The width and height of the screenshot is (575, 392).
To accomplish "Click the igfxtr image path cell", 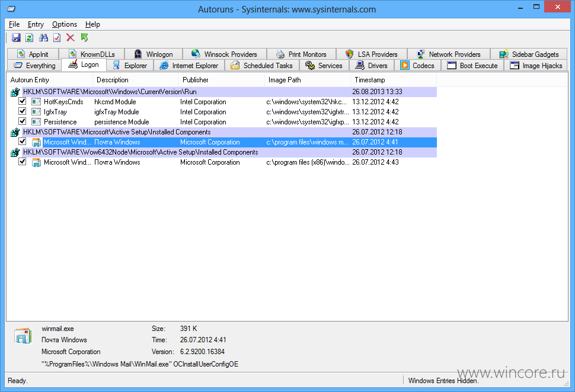I will [308, 112].
